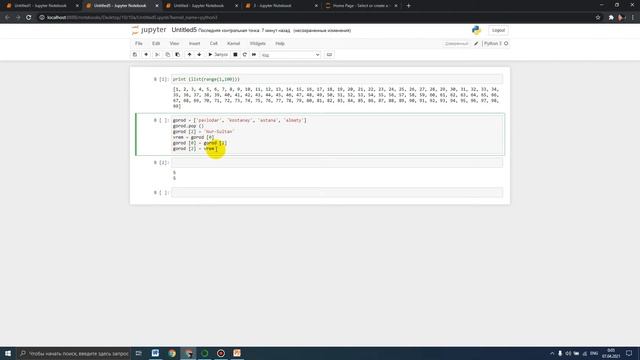Show hidden system tray icons

[x=552, y=353]
